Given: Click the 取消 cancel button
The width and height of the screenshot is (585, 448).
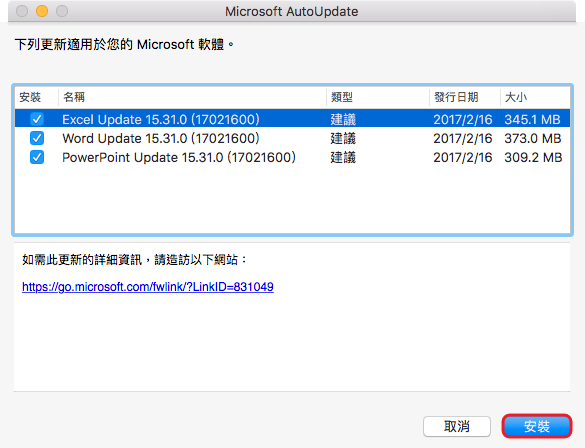Looking at the screenshot, I should point(457,426).
